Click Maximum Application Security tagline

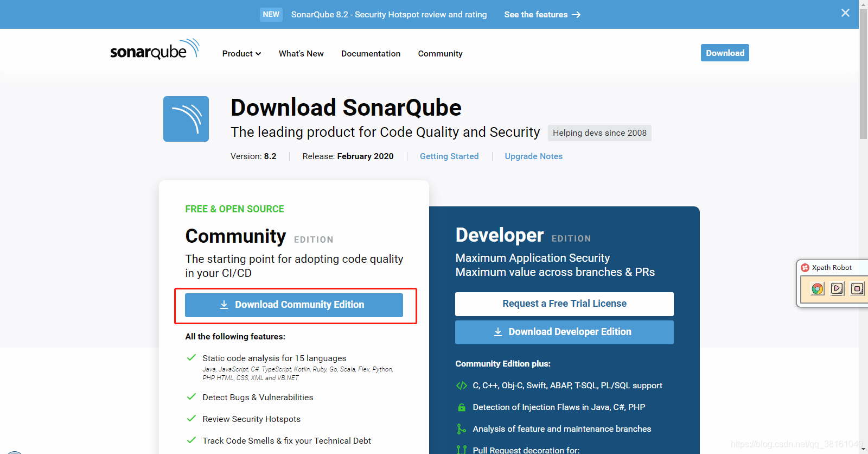[533, 258]
